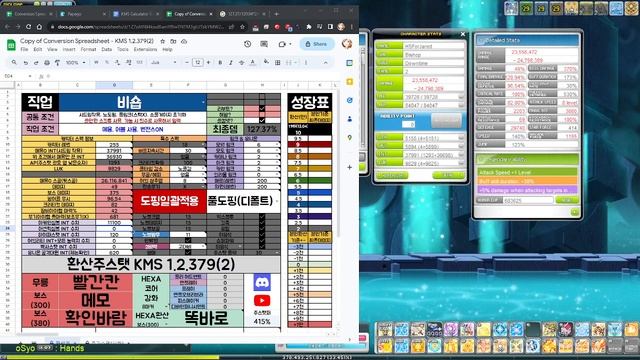Open the three-dot more toolbar options
This screenshot has height=360, width=640.
[x=306, y=62]
